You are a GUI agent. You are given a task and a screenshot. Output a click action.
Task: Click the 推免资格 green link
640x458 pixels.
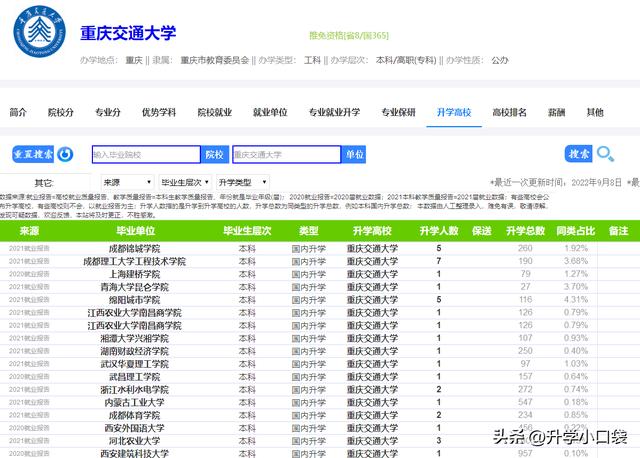pos(349,36)
